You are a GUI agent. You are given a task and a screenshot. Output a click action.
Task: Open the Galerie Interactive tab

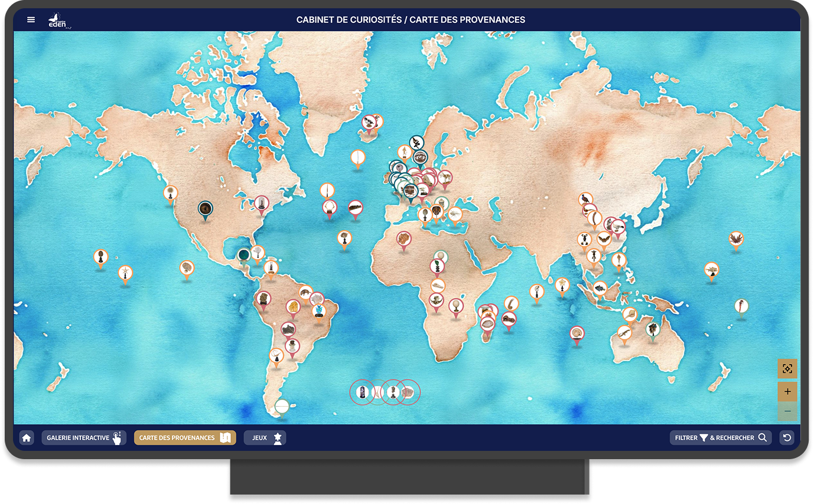coord(84,438)
